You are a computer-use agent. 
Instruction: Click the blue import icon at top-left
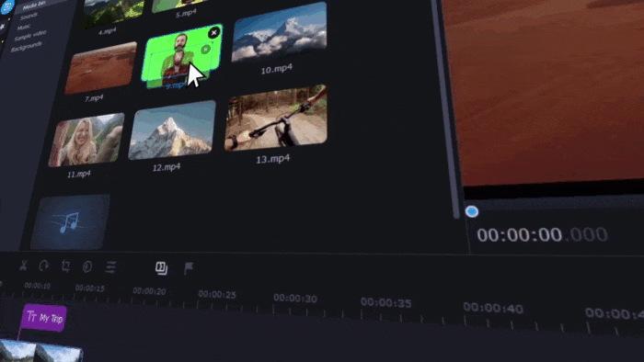pos(7,6)
